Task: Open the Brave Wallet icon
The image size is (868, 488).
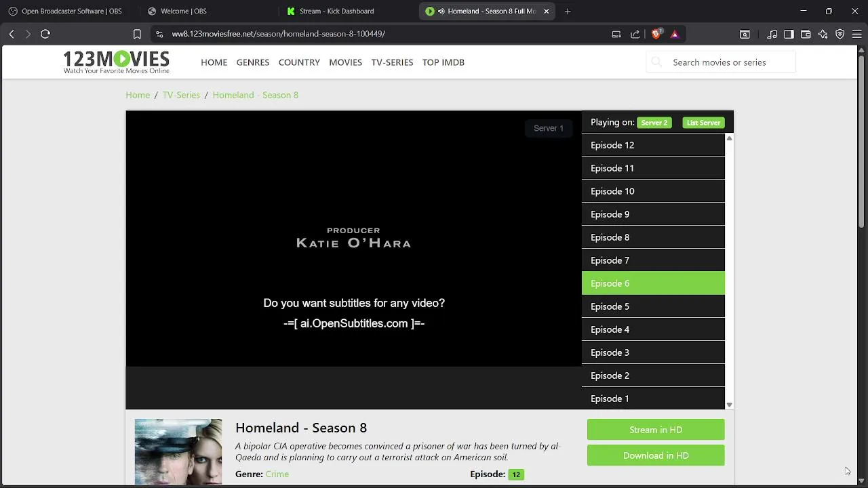Action: [806, 34]
